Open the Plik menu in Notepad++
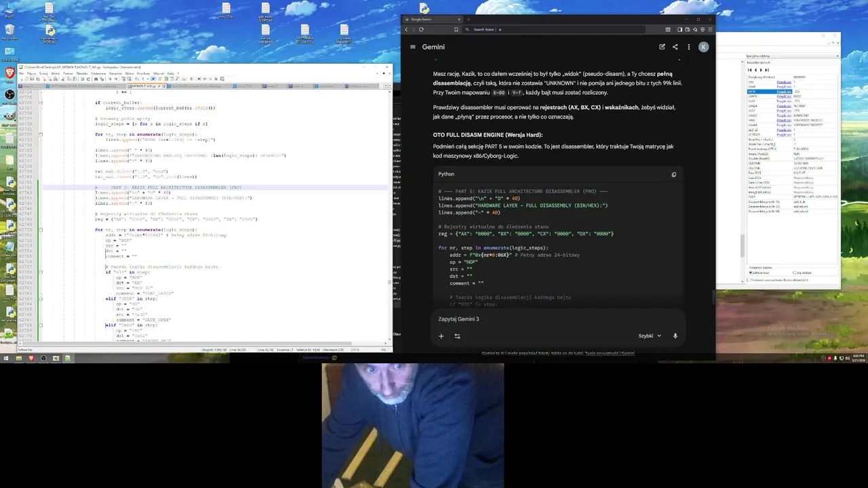The height and width of the screenshot is (488, 868). click(x=21, y=73)
